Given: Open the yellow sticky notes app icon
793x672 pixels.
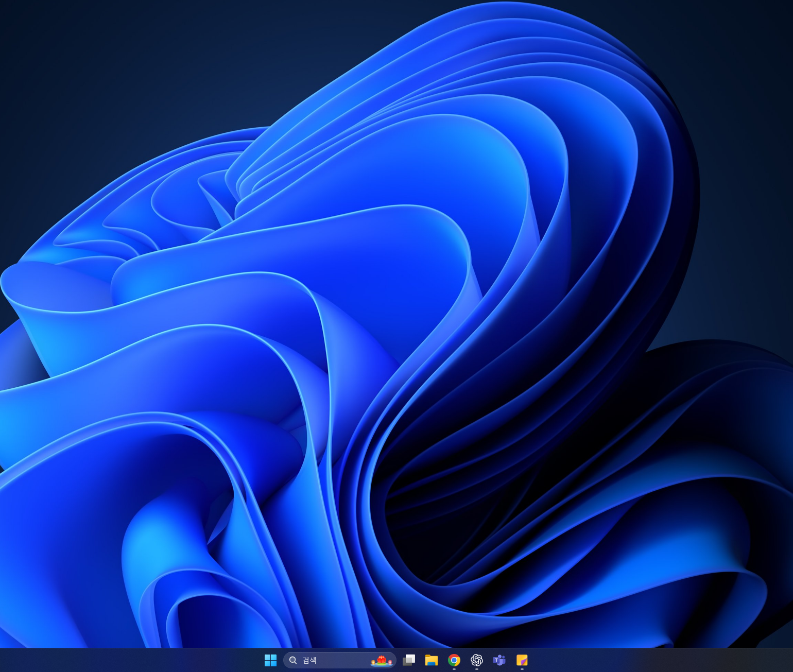Looking at the screenshot, I should pos(522,660).
